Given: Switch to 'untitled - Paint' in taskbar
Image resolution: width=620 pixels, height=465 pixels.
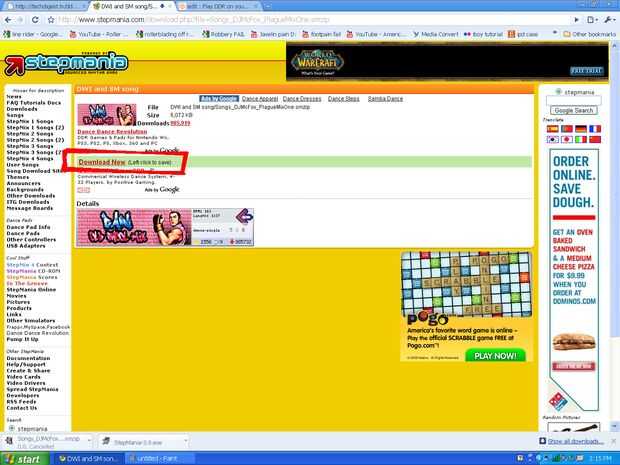Looking at the screenshot, I should (159, 459).
